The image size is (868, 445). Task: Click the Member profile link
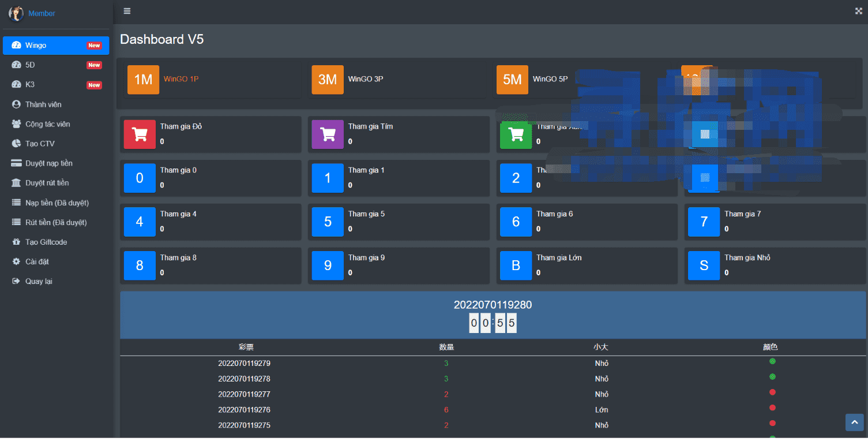tap(42, 13)
